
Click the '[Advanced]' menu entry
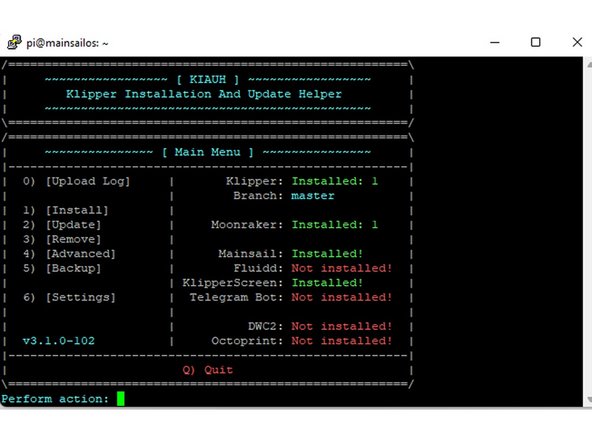pos(80,254)
